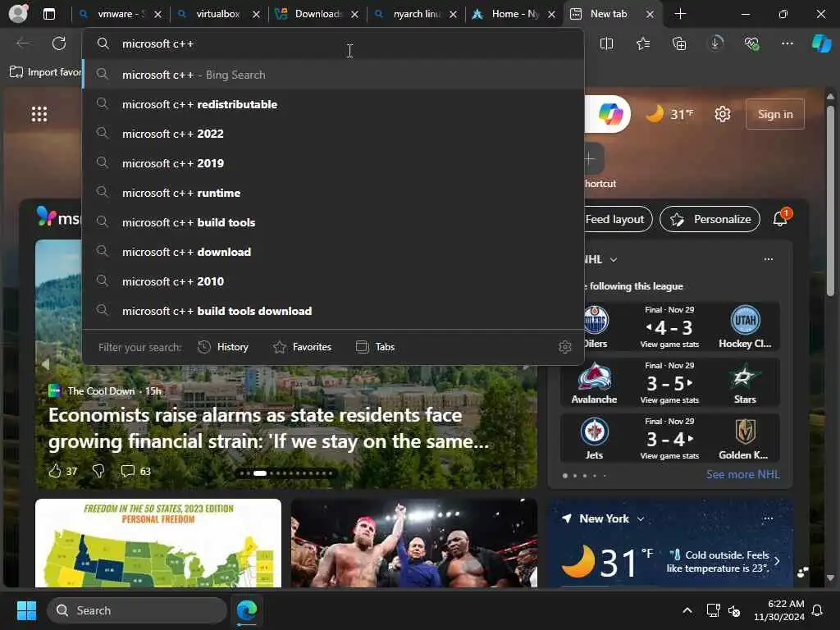Click the Windows taskbar Search box
Viewport: 840px width, 630px height.
[137, 610]
